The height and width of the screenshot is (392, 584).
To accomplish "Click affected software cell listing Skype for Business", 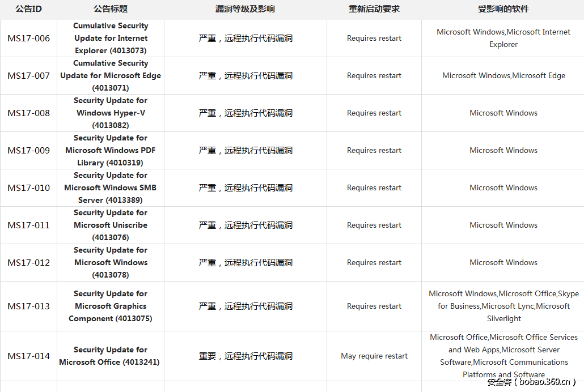I will (503, 306).
